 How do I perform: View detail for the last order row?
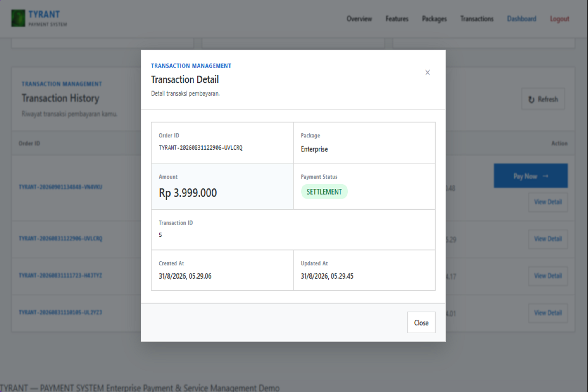[x=548, y=313]
